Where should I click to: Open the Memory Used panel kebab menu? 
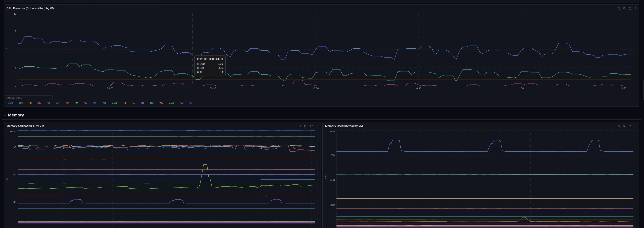(x=635, y=126)
